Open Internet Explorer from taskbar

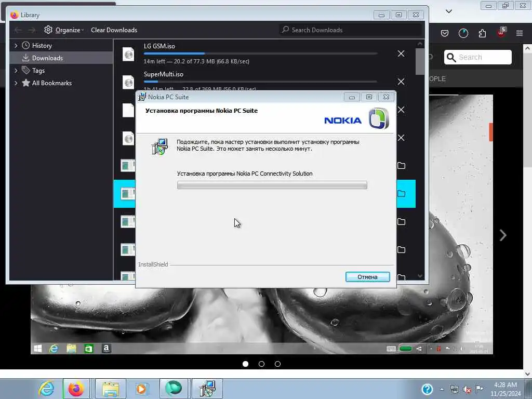46,389
